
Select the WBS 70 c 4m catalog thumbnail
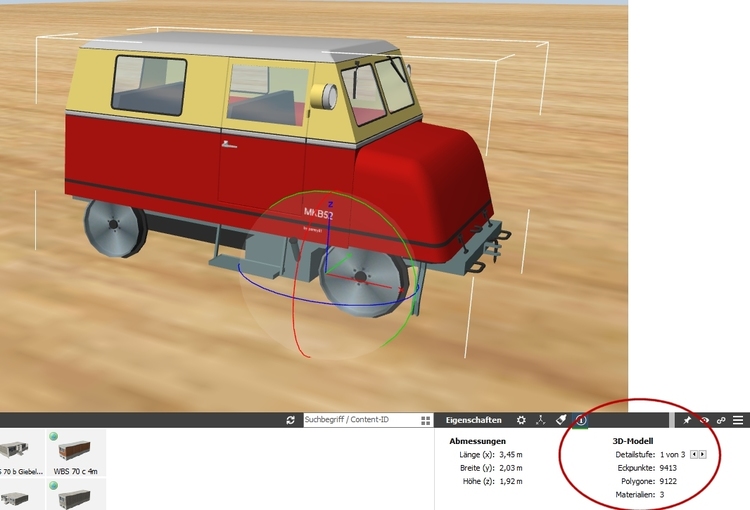point(76,453)
